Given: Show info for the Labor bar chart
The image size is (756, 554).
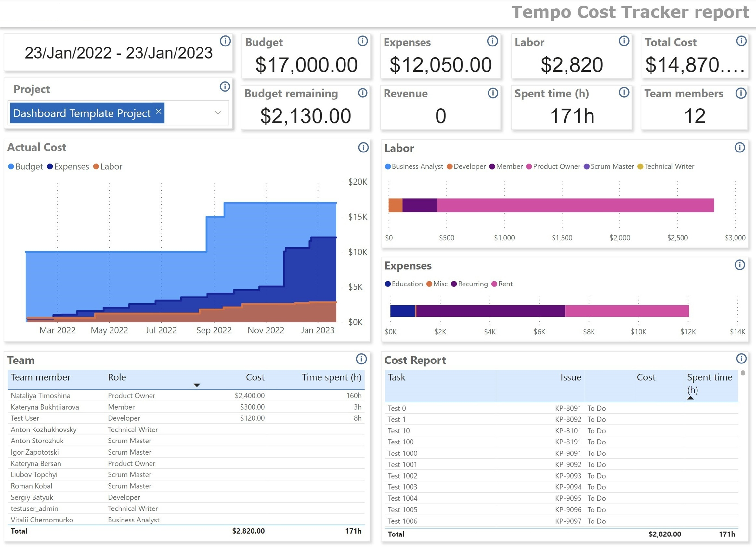Looking at the screenshot, I should 739,147.
